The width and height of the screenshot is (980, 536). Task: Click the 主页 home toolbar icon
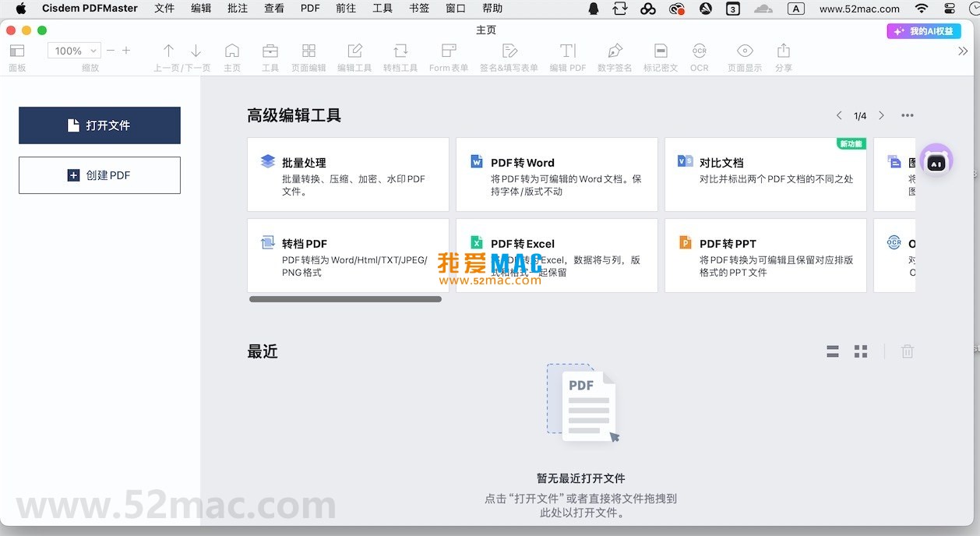[x=232, y=51]
